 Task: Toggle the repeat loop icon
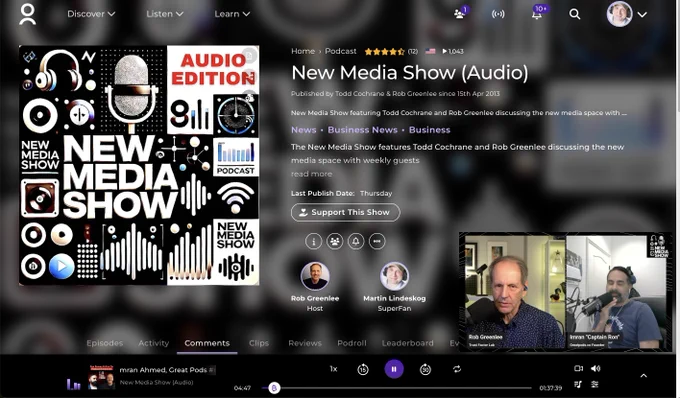coord(457,369)
